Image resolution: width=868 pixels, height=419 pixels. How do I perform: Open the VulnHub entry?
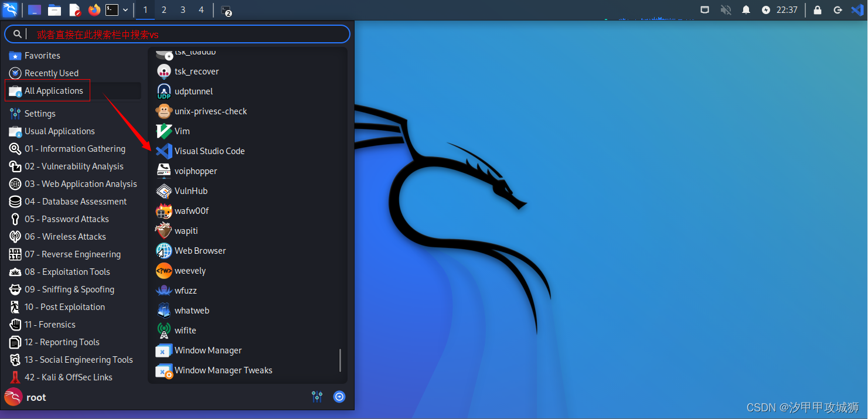point(245,191)
